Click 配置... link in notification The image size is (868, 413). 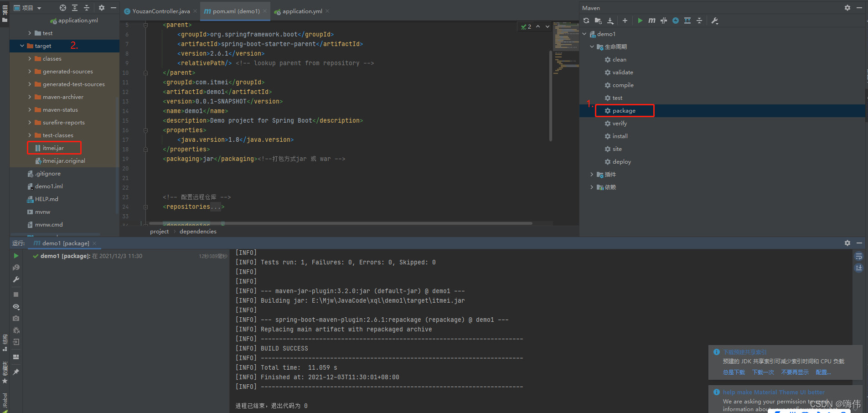click(x=823, y=372)
